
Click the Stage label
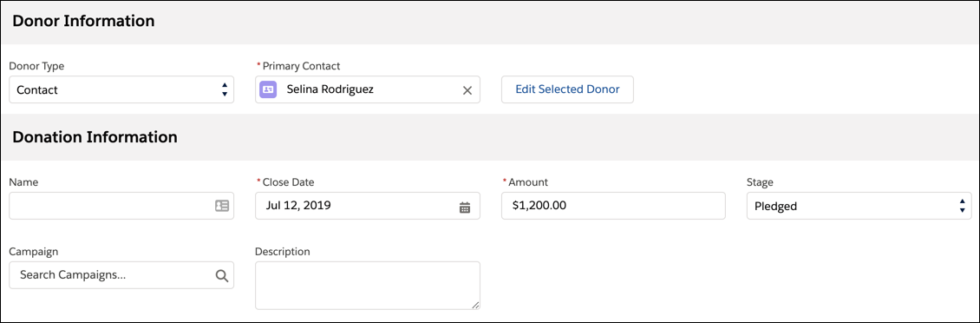pyautogui.click(x=760, y=182)
